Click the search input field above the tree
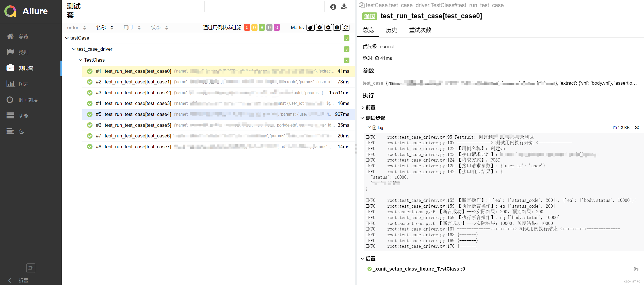 point(264,7)
